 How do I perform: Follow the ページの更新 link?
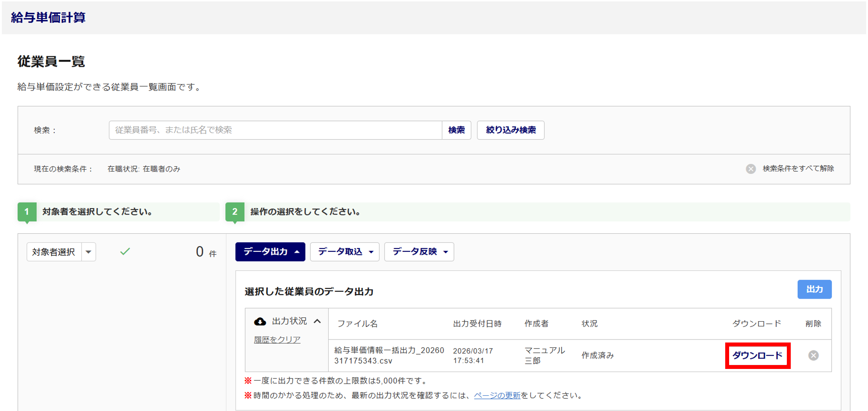497,395
